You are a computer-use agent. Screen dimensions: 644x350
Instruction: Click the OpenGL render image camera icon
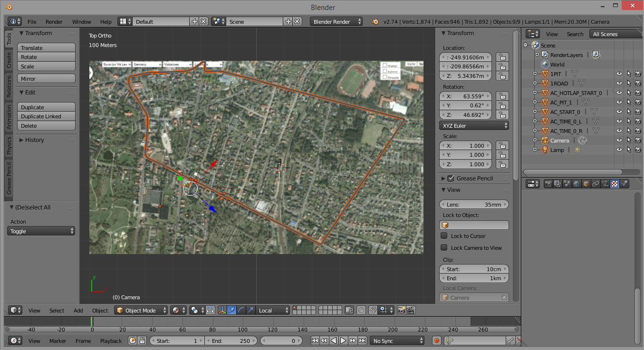[x=401, y=310]
